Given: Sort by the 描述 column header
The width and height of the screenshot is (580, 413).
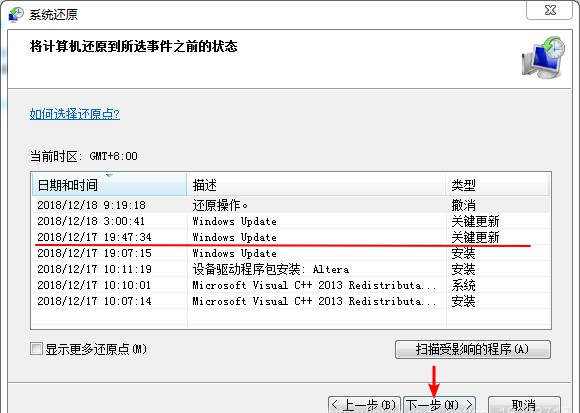Looking at the screenshot, I should click(316, 184).
